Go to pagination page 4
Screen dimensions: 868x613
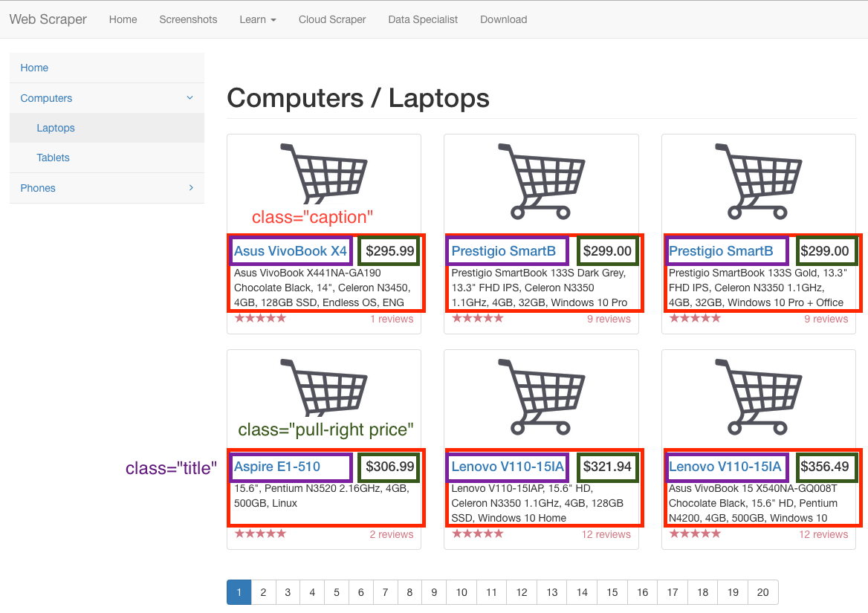[312, 592]
